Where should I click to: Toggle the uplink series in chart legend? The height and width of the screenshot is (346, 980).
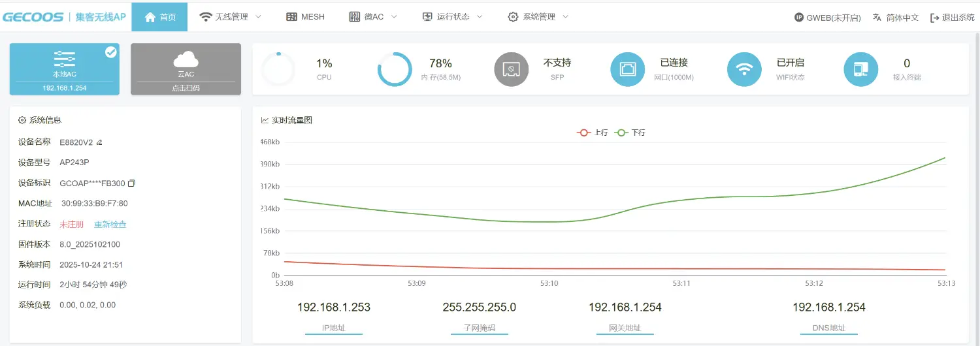[592, 133]
